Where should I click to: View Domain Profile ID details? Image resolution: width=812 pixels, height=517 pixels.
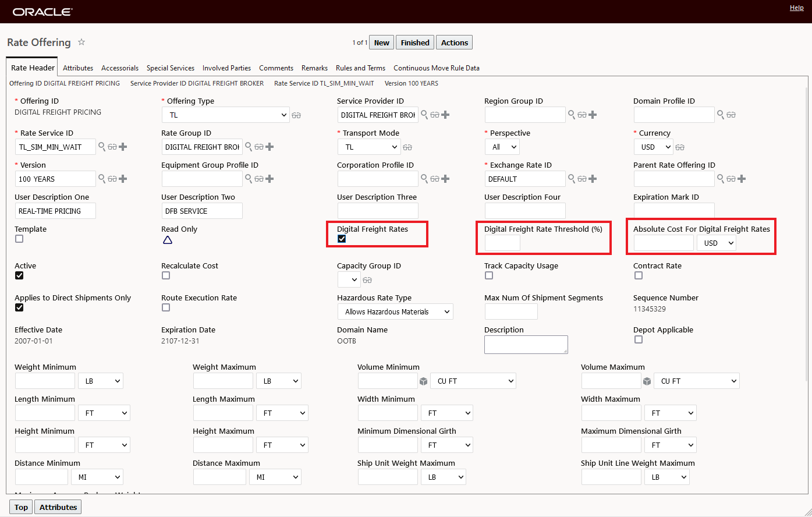pos(731,115)
